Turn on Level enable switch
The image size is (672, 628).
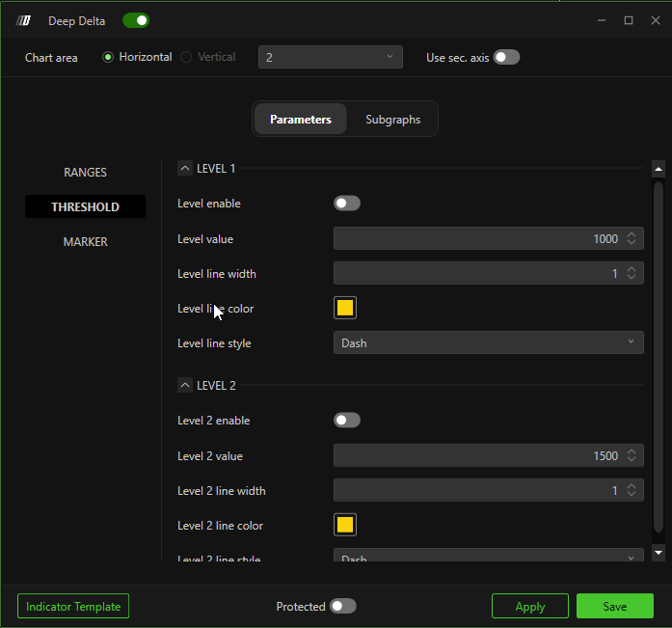[x=346, y=203]
